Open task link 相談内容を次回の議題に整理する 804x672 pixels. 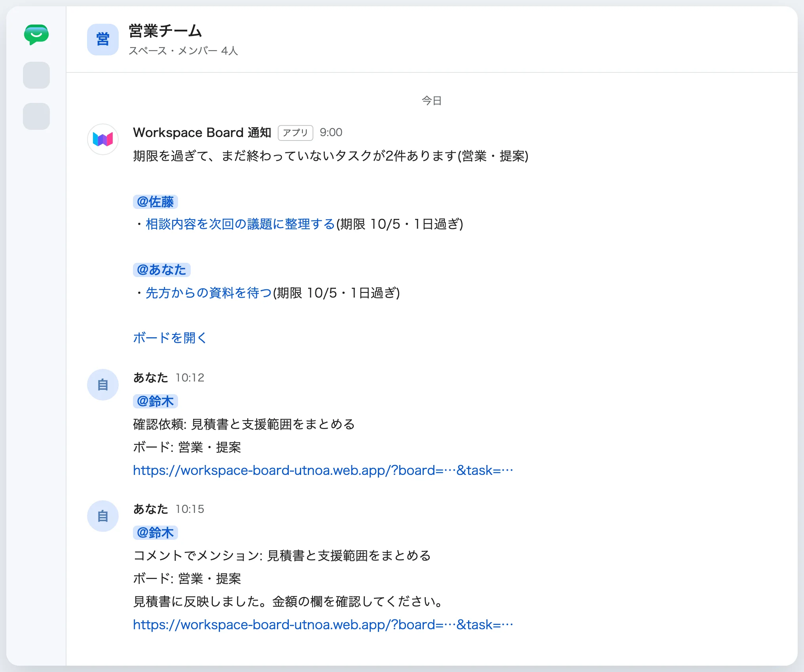point(241,224)
